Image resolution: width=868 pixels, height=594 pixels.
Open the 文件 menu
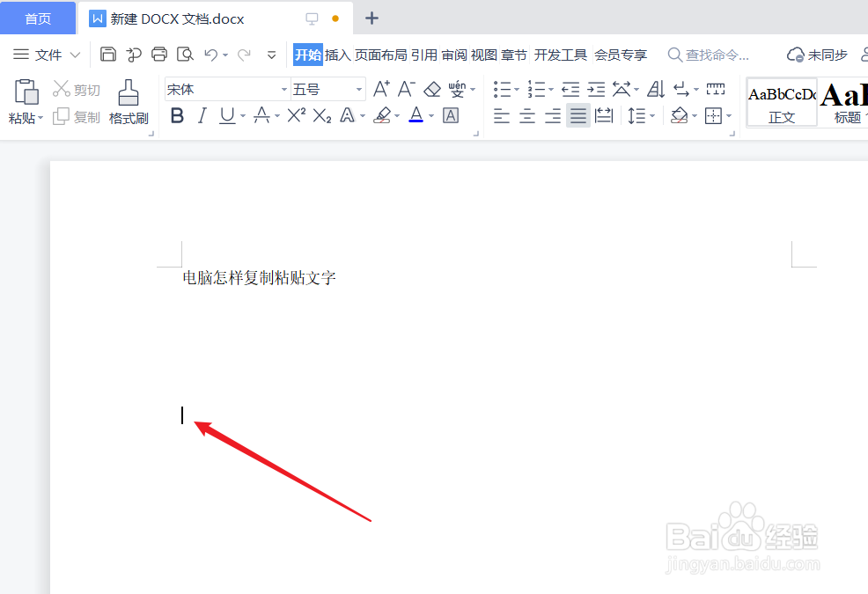tap(50, 54)
